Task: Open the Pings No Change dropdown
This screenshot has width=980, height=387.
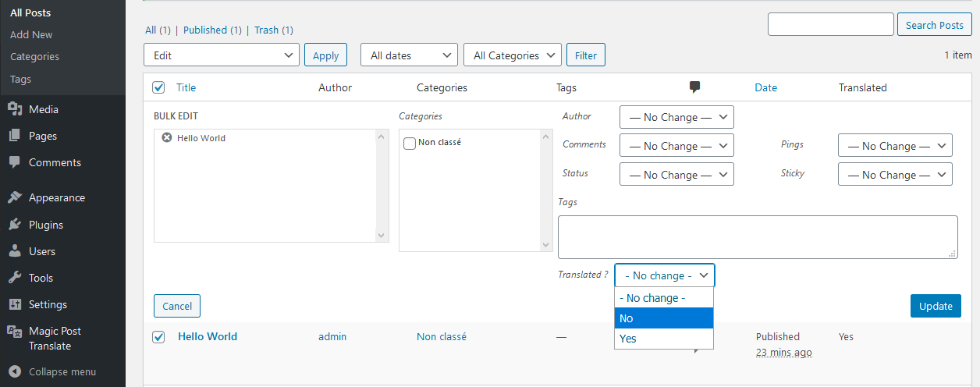Action: point(895,146)
